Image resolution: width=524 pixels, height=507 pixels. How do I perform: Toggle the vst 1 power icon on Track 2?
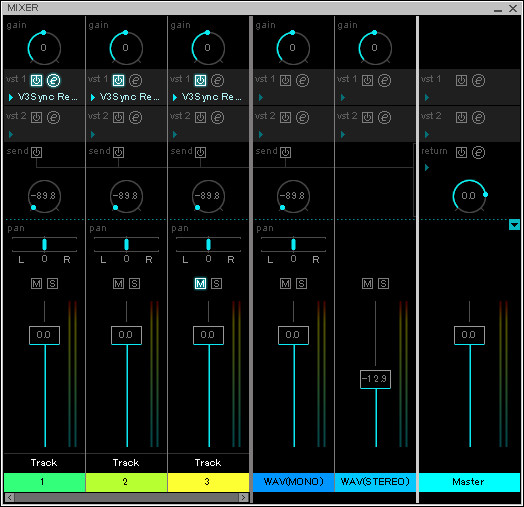(x=118, y=80)
